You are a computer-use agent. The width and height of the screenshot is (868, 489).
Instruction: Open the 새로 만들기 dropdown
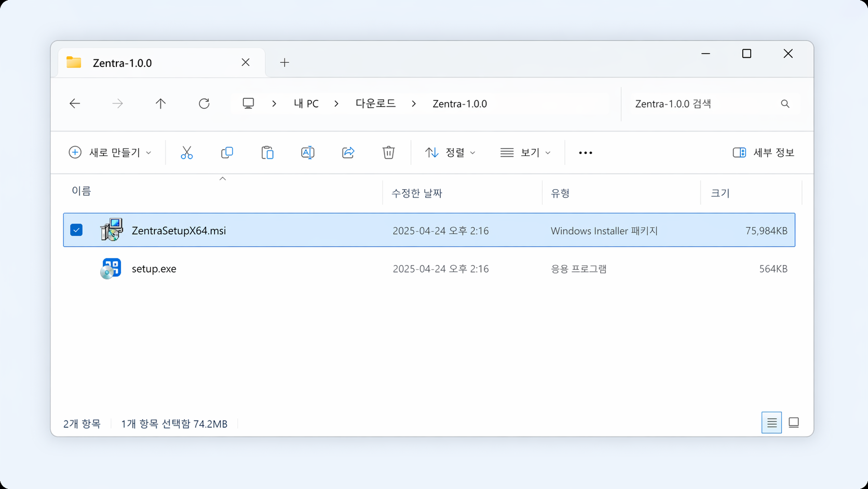(110, 152)
